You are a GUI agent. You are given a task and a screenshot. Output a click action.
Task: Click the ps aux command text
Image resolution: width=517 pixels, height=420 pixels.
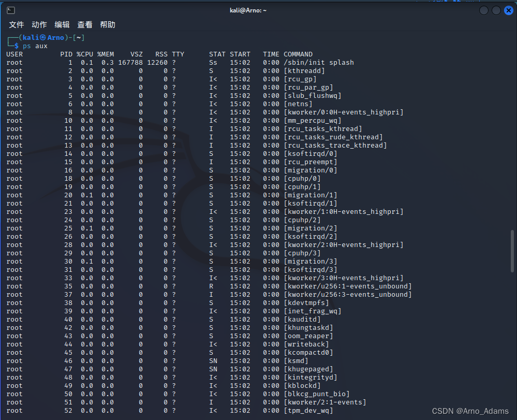coord(36,46)
